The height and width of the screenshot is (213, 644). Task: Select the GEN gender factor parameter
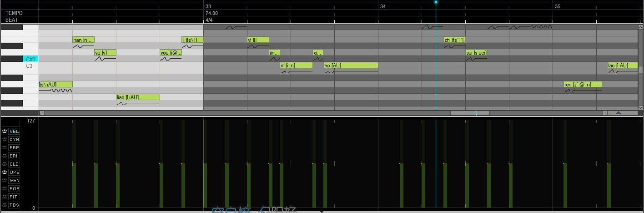[x=14, y=180]
